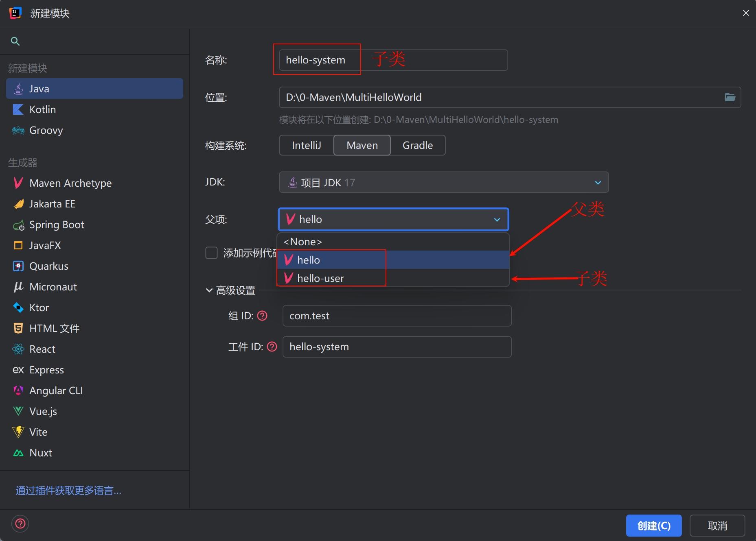Viewport: 756px width, 541px height.
Task: Select Maven as build system
Action: (x=362, y=145)
